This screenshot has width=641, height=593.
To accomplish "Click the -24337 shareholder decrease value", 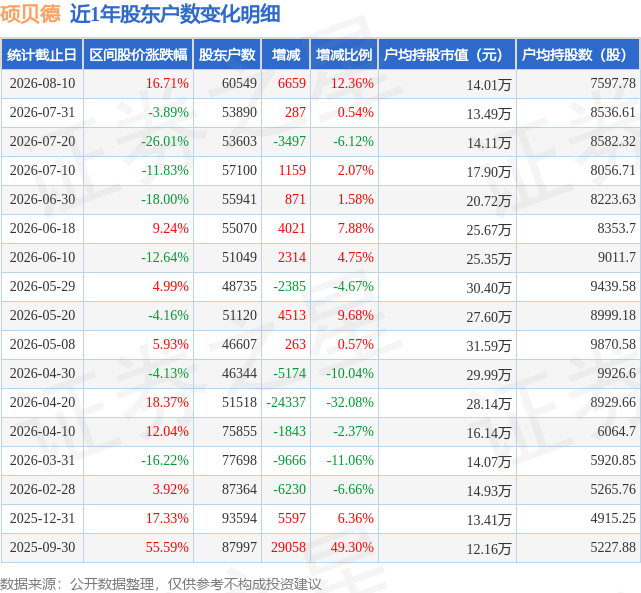I will pos(286,402).
